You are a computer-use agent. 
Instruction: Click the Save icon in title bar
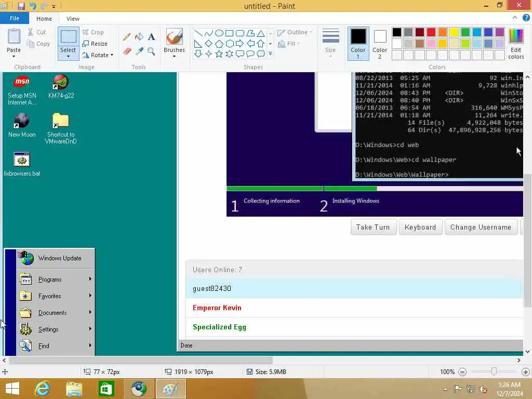click(21, 6)
